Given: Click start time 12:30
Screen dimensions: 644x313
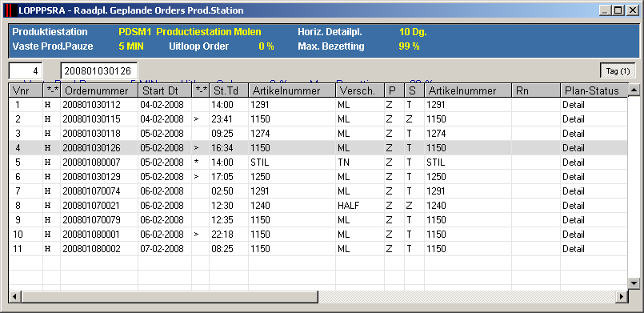Looking at the screenshot, I should (x=222, y=206).
